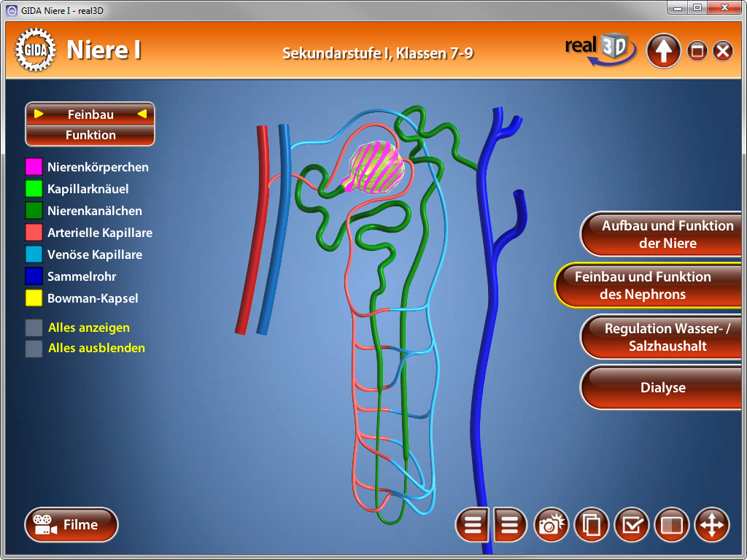Switch to the Funktion tab
Screen dimensions: 747x560
point(89,134)
